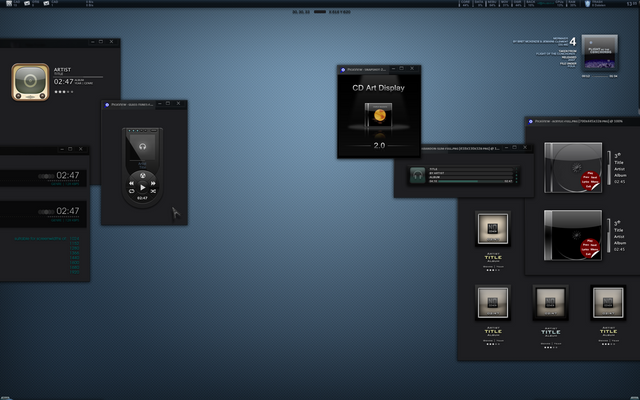Open the Trash icon in the top panel
The image size is (640, 400).
point(587,3)
